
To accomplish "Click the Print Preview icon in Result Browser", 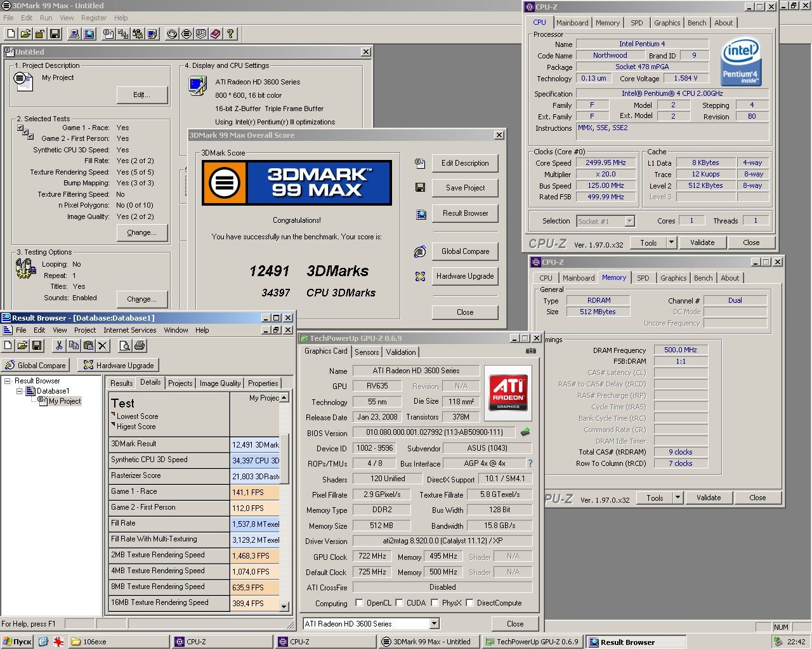I will 125,345.
